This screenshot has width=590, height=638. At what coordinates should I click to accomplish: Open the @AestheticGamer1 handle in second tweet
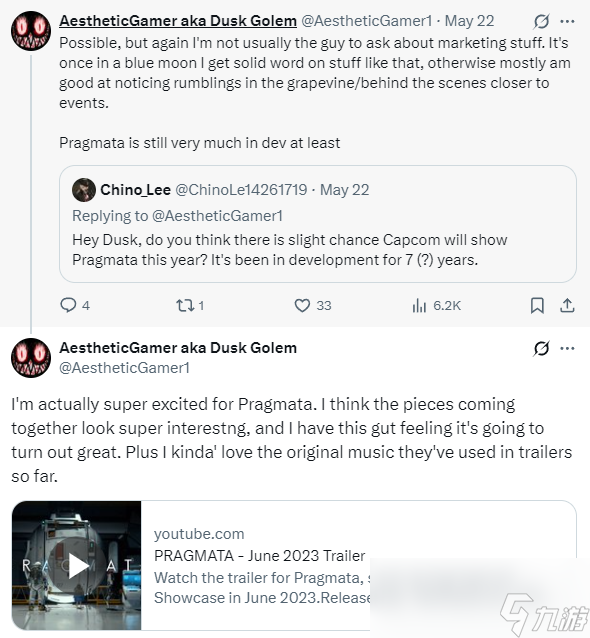coord(125,368)
